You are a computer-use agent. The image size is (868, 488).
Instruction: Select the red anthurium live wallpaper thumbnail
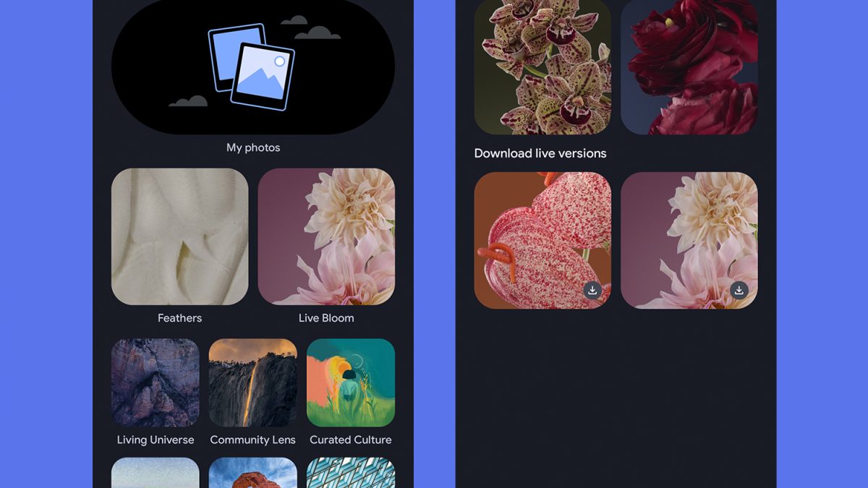(542, 240)
